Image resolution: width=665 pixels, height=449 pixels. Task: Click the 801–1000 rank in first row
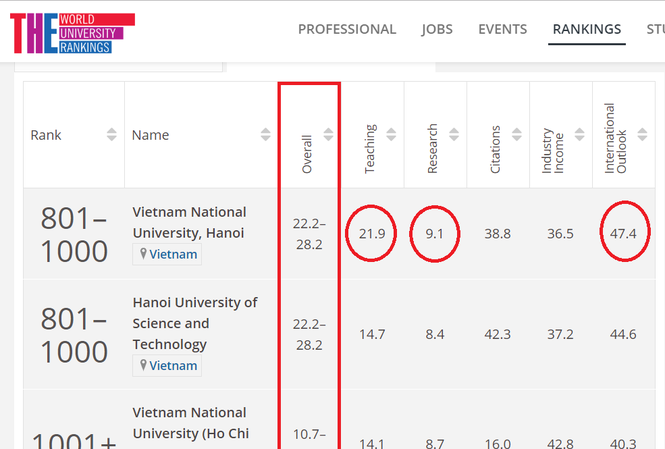(x=74, y=234)
